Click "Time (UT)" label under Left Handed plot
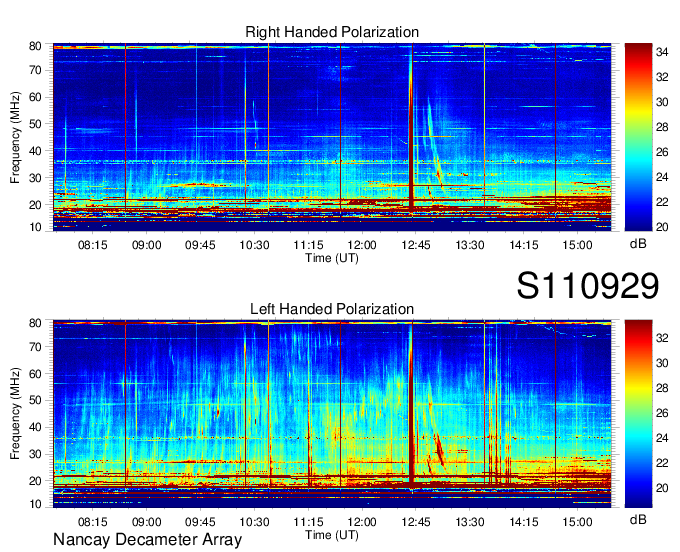The image size is (680, 552). (332, 535)
